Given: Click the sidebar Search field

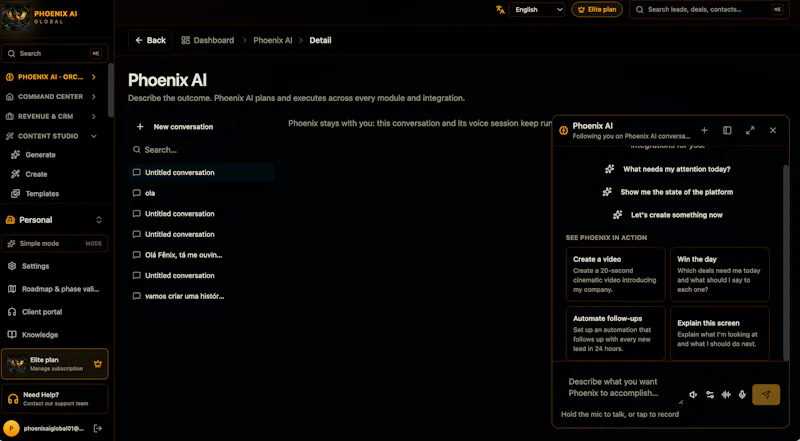Looking at the screenshot, I should [x=55, y=54].
